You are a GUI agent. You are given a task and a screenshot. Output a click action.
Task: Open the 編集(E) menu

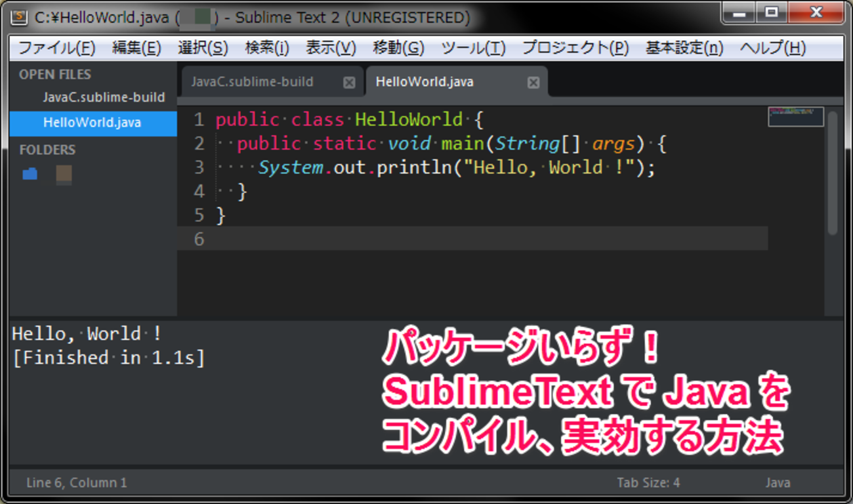coord(136,48)
